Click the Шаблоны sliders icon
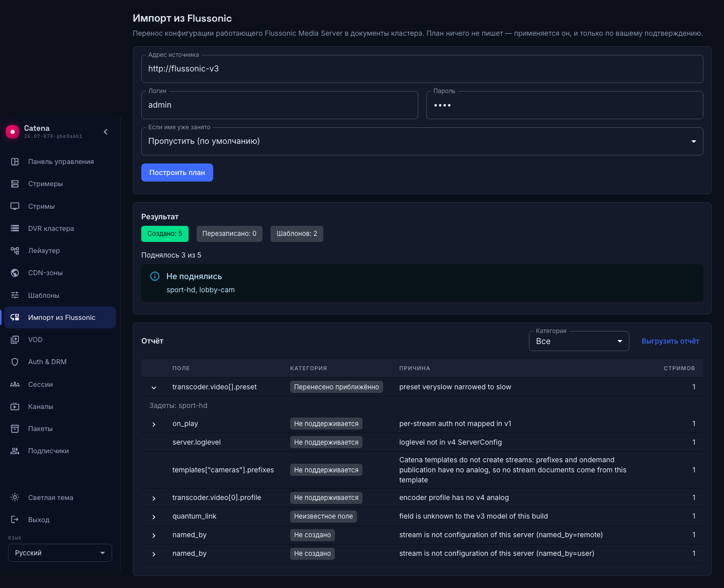724x588 pixels. (15, 295)
